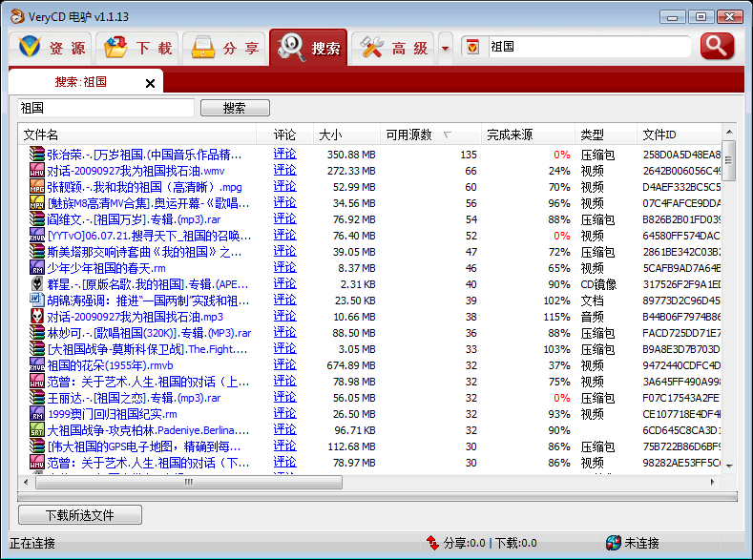
Task: Click the CD image icon of 群星 原版名歌 row
Action: (37, 284)
